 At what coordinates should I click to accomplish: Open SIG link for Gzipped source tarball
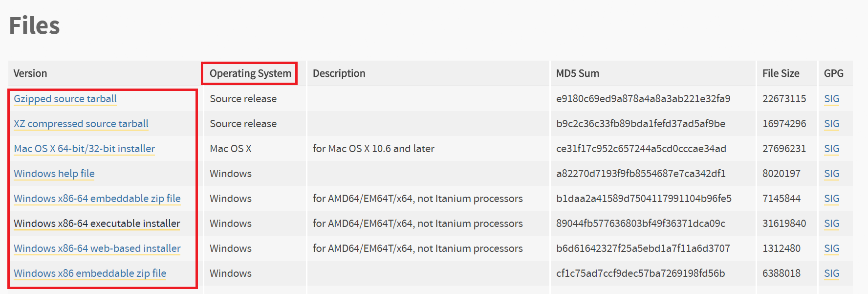pyautogui.click(x=831, y=99)
